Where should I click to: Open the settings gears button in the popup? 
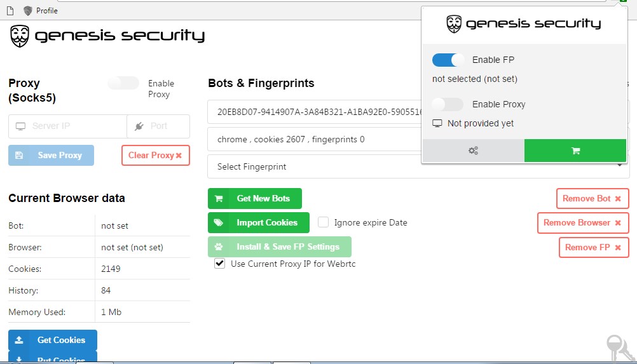[x=473, y=151]
